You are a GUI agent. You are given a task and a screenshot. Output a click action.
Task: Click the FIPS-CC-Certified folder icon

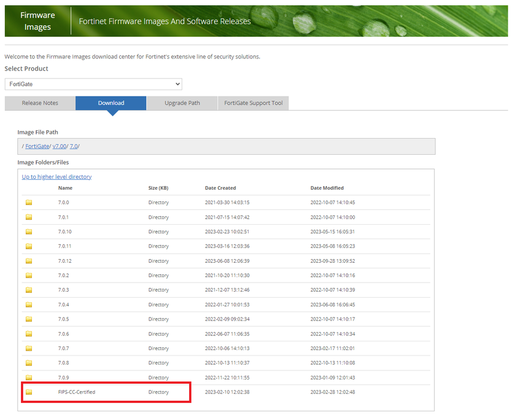coord(29,392)
